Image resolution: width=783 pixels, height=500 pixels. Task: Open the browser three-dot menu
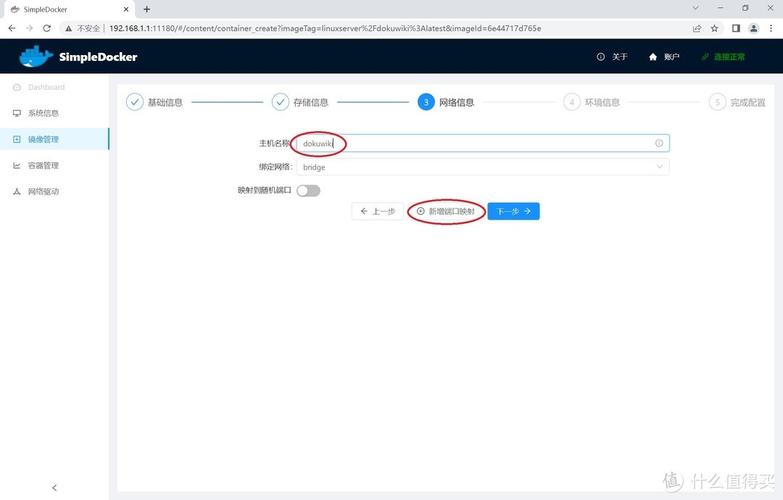pyautogui.click(x=771, y=28)
